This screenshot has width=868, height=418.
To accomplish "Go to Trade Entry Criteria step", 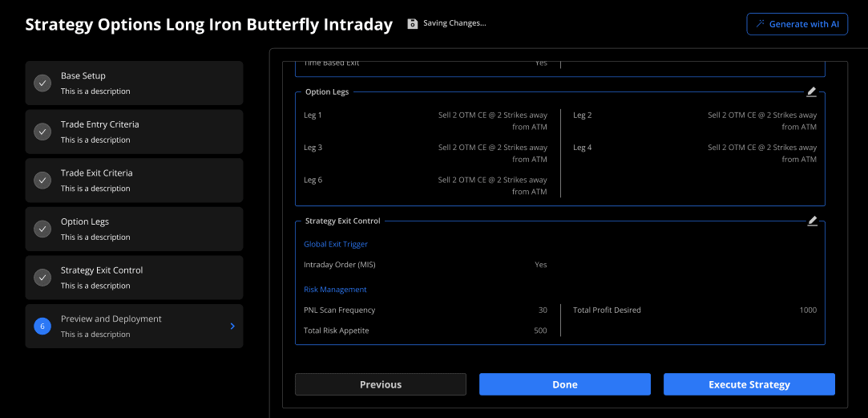I will click(134, 132).
